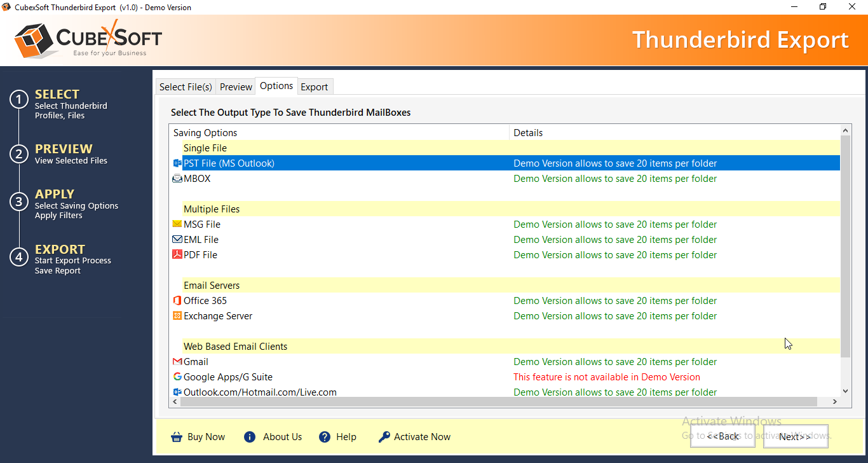This screenshot has width=868, height=463.
Task: Click the Buy Now basket icon
Action: pos(177,437)
